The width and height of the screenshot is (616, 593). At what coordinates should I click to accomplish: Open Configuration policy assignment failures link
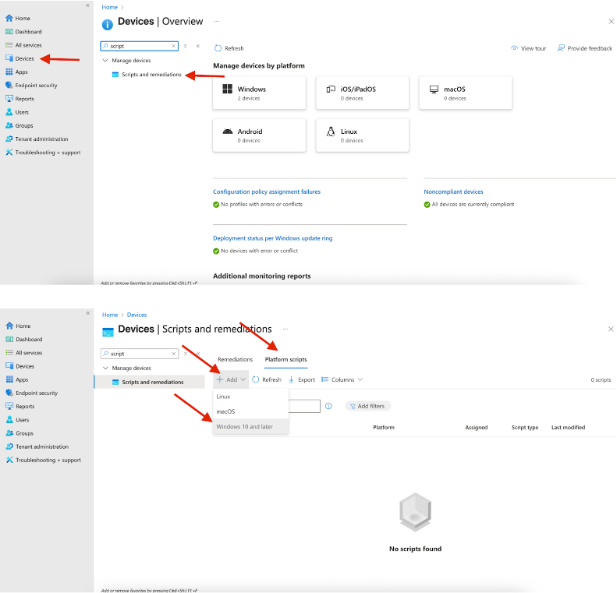pos(266,192)
